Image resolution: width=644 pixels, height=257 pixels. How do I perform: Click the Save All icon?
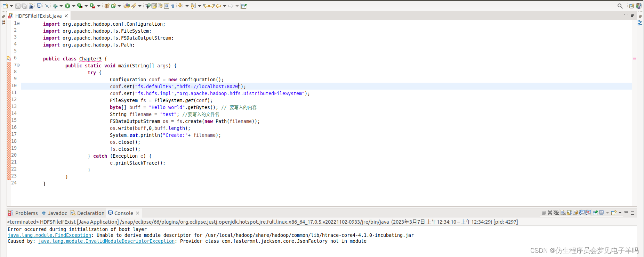[x=24, y=6]
